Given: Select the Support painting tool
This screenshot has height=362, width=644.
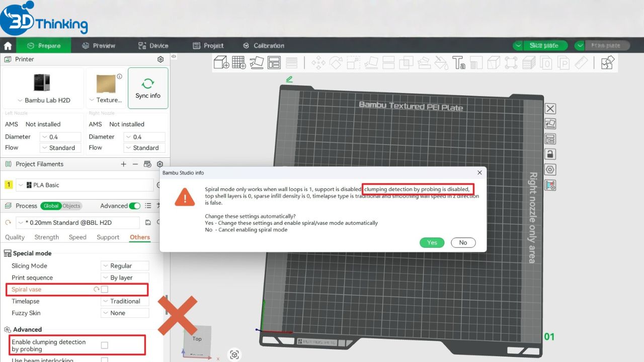Looking at the screenshot, I should click(424, 63).
